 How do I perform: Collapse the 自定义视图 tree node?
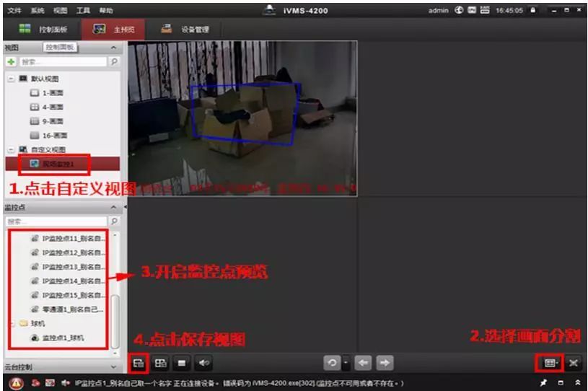11,149
